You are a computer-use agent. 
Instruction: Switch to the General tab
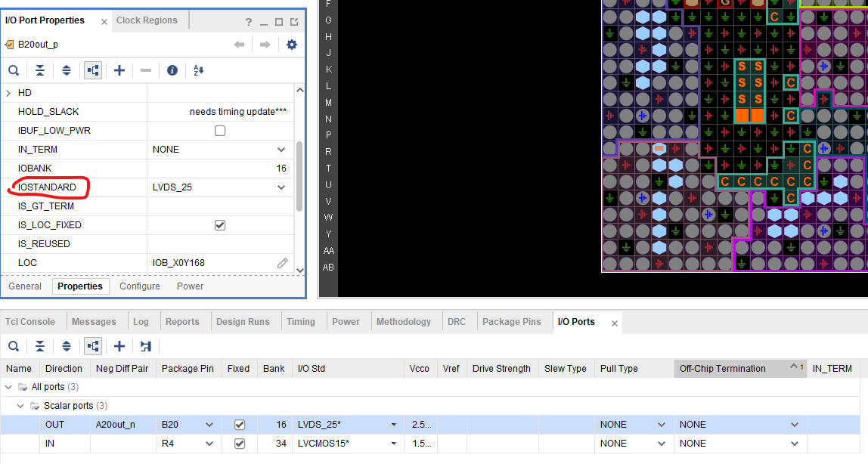point(25,286)
